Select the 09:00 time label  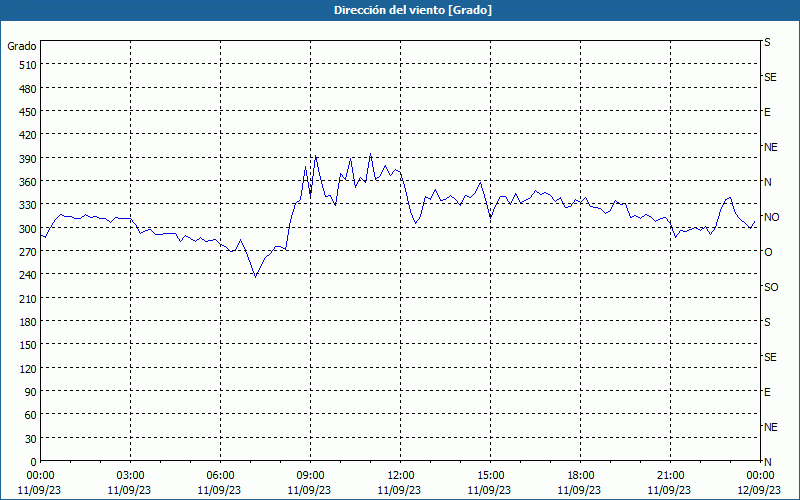pyautogui.click(x=310, y=476)
